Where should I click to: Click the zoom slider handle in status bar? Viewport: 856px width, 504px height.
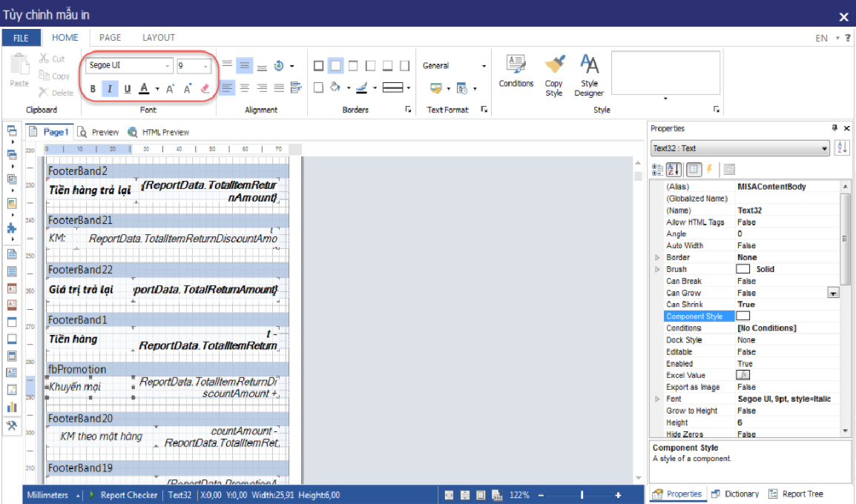(x=582, y=495)
